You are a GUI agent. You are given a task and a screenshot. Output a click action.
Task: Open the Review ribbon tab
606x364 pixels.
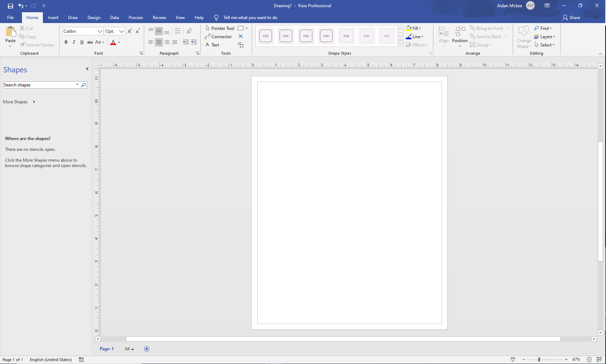point(159,17)
